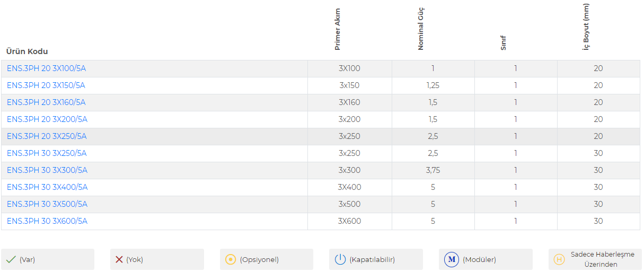Click the green checkmark Var legend icon

click(x=11, y=259)
